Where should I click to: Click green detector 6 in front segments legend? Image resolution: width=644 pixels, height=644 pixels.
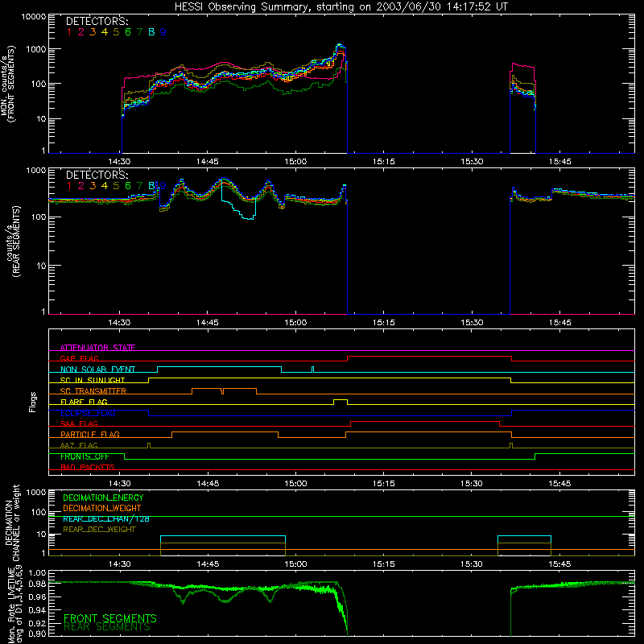(128, 32)
